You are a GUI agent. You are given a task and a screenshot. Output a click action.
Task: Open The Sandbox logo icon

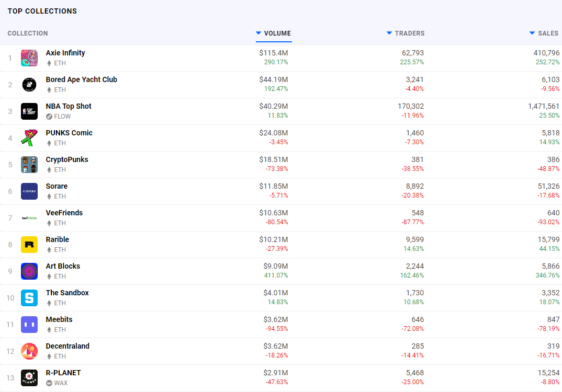(x=29, y=298)
